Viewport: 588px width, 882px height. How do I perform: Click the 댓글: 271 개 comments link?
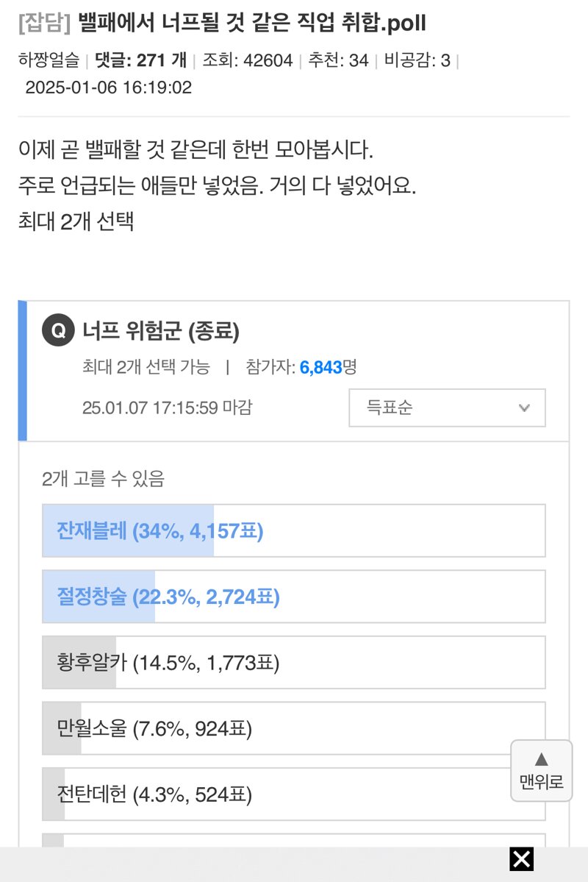(x=140, y=60)
